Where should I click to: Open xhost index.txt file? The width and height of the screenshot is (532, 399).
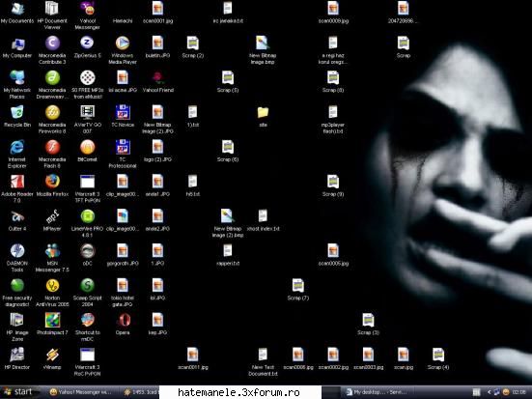pyautogui.click(x=263, y=220)
